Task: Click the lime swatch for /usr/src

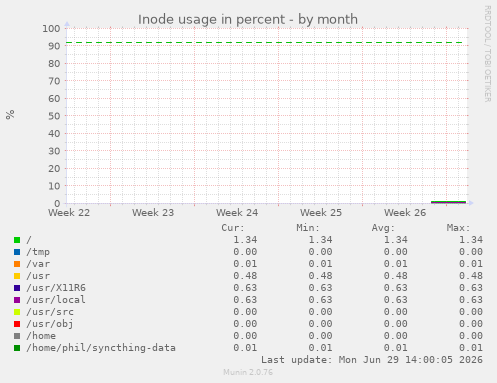Action: (x=17, y=312)
